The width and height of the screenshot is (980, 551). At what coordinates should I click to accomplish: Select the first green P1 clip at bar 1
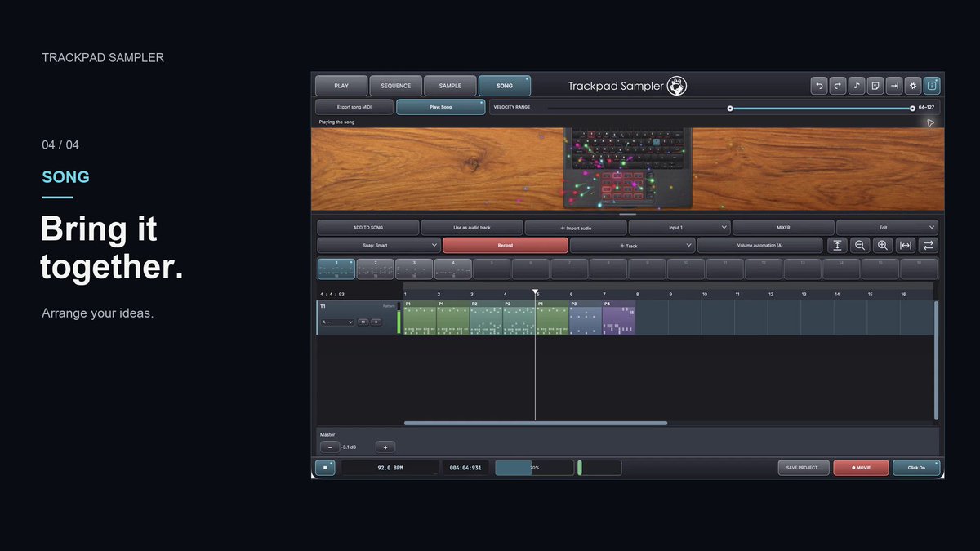point(420,318)
